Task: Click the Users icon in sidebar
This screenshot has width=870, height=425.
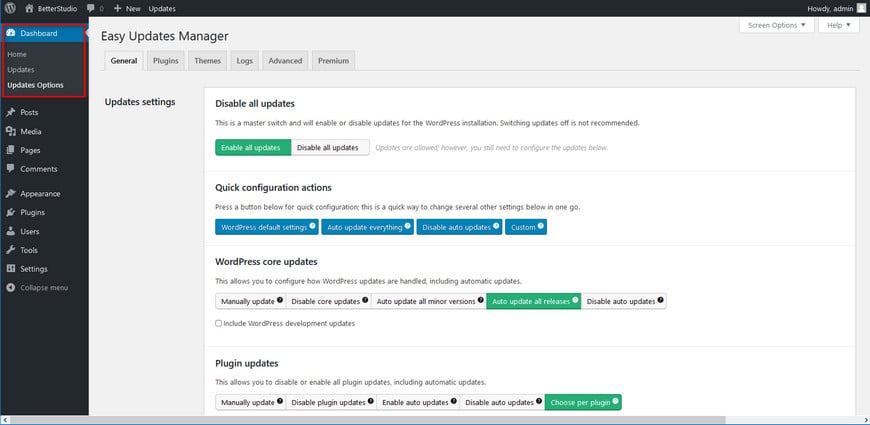Action: [x=11, y=231]
